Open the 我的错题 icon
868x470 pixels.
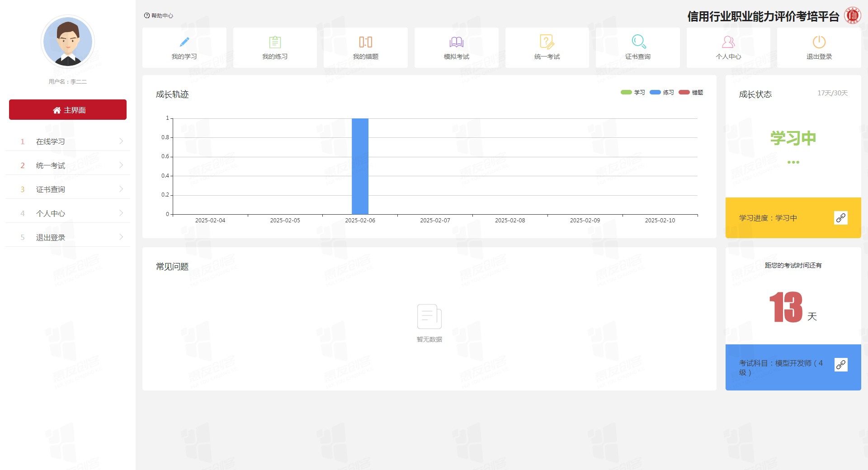click(x=365, y=42)
